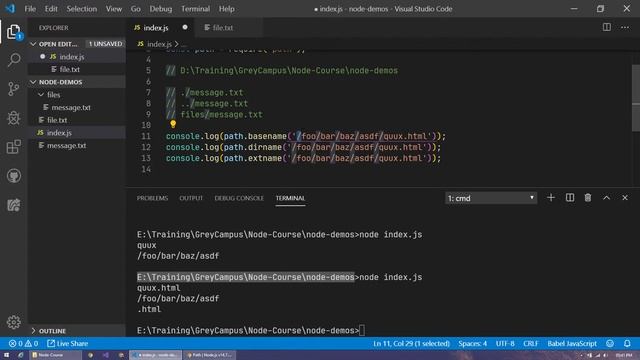Switch to the index.js editor tab
640x360 pixels.
pyautogui.click(x=160, y=27)
